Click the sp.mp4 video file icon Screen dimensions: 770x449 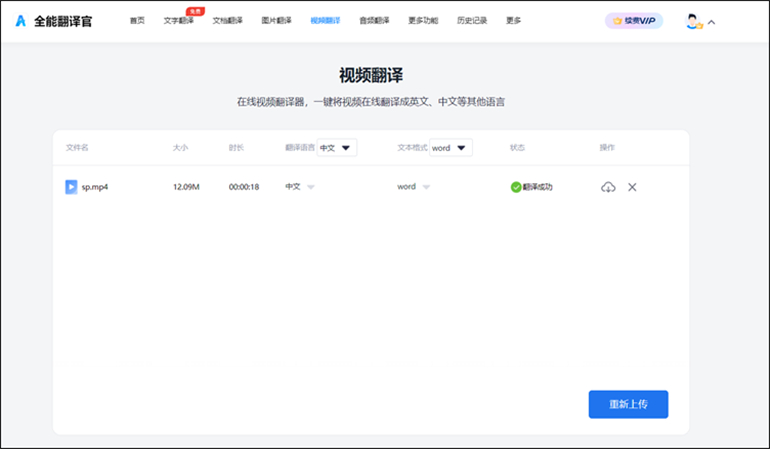point(71,187)
